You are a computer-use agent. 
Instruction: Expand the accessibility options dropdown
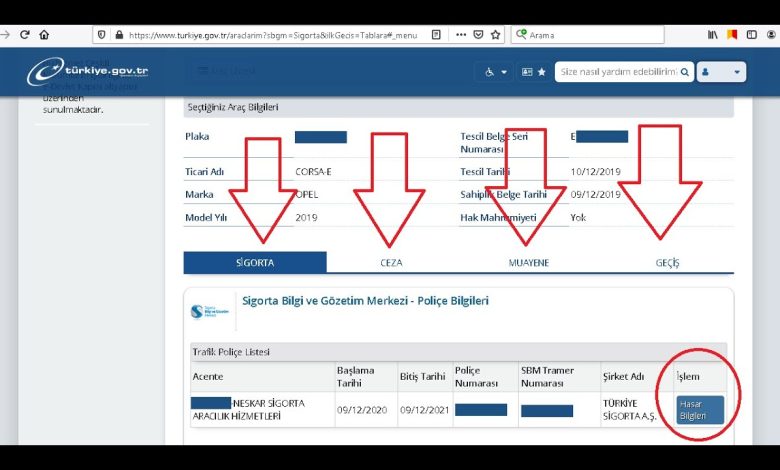click(496, 72)
